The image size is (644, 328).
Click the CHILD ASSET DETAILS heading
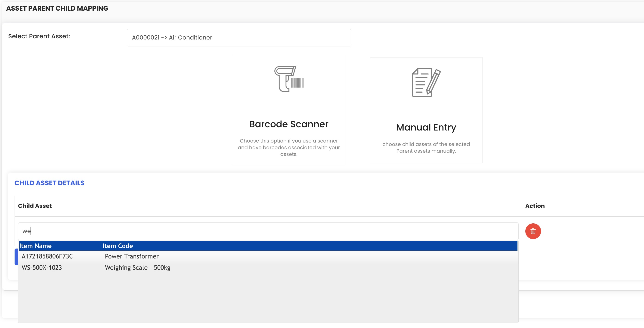tap(49, 183)
